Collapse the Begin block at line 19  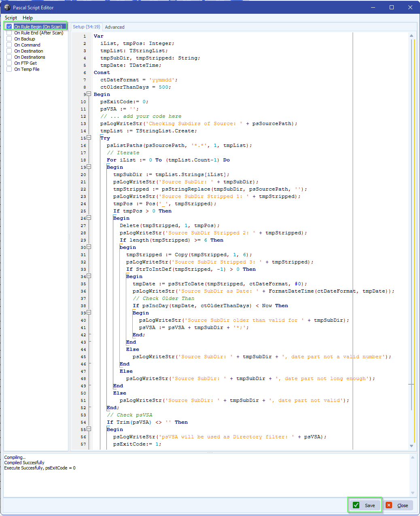89,167
